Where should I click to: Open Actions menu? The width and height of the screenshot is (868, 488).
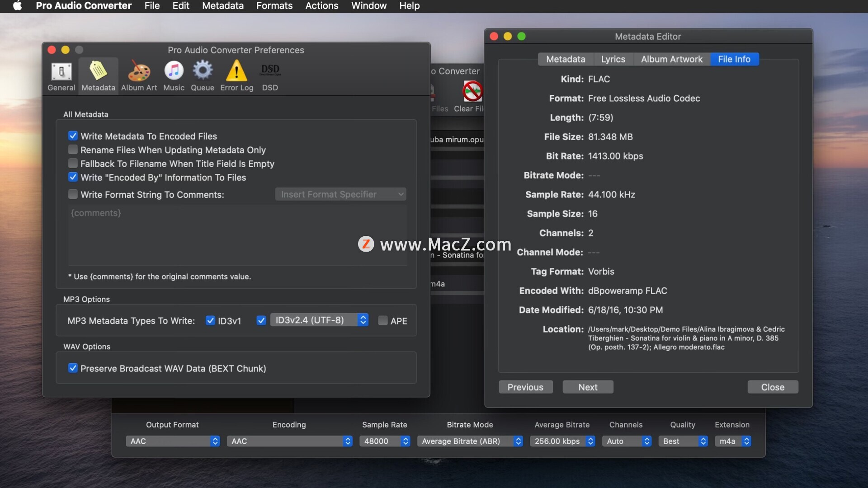point(322,6)
